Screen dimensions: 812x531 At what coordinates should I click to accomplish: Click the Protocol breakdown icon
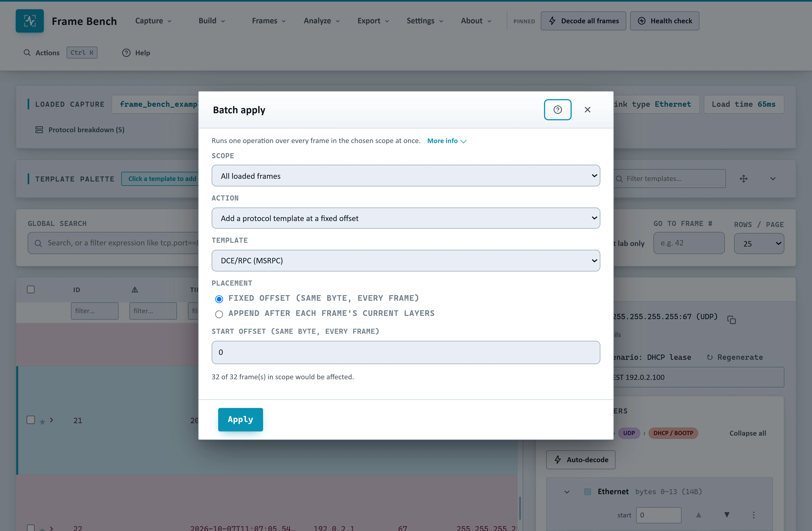tap(39, 130)
